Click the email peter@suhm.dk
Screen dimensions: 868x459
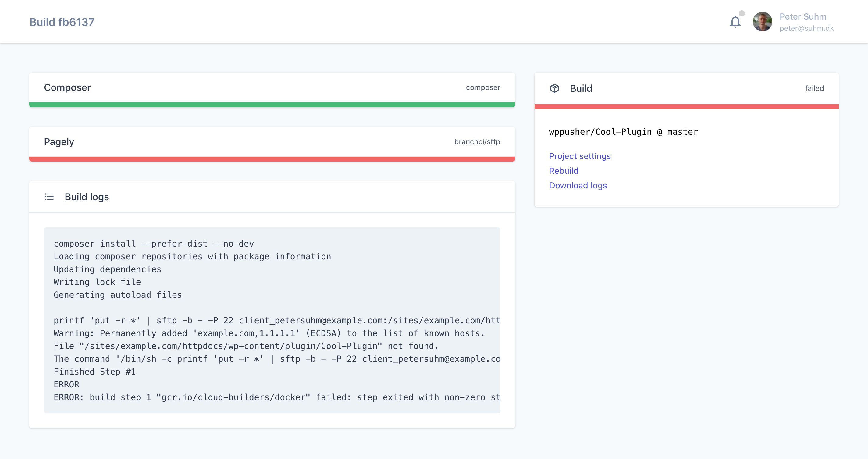pyautogui.click(x=806, y=28)
